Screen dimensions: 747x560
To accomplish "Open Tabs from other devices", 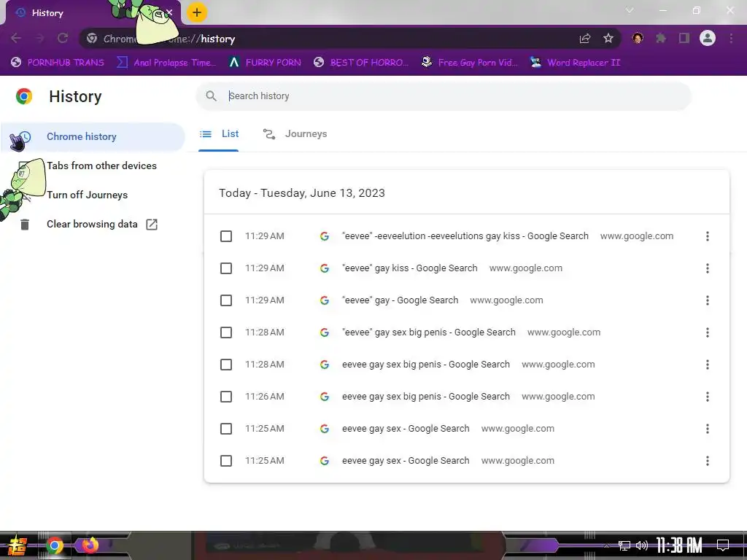I will point(101,166).
